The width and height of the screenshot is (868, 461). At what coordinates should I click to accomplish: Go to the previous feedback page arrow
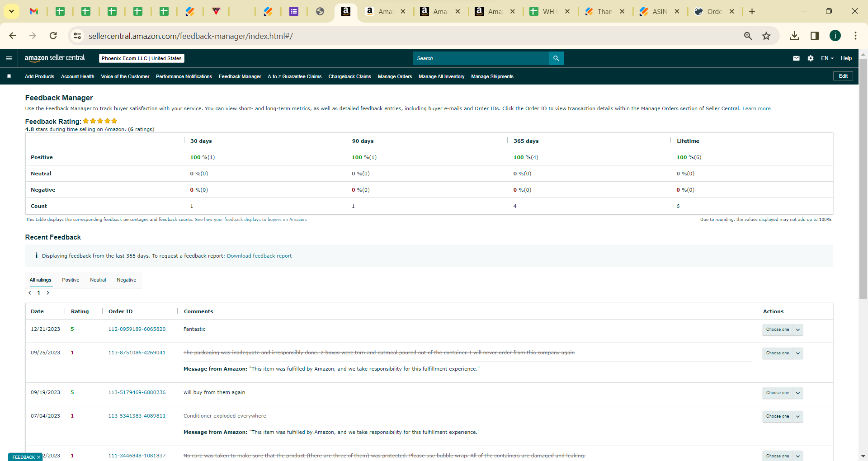pos(30,293)
